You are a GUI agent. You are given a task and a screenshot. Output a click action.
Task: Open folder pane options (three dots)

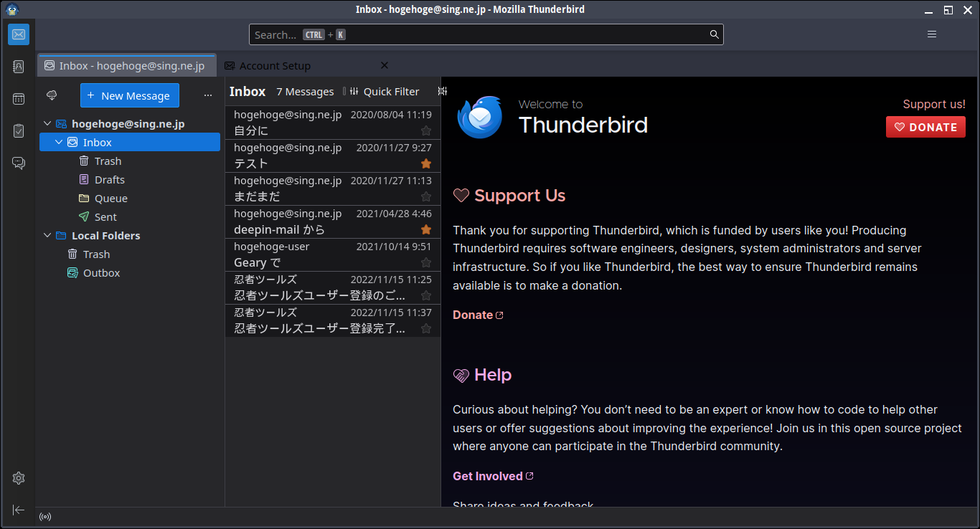(x=208, y=95)
